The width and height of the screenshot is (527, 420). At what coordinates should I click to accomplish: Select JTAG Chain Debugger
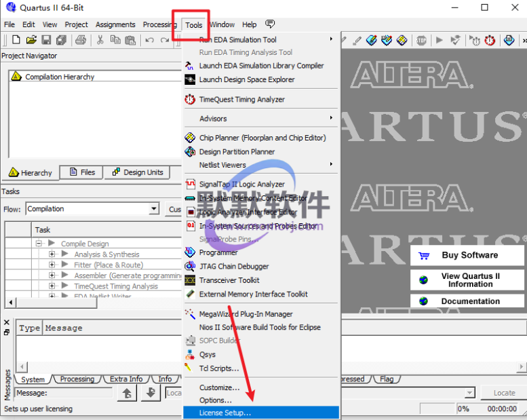(x=261, y=267)
